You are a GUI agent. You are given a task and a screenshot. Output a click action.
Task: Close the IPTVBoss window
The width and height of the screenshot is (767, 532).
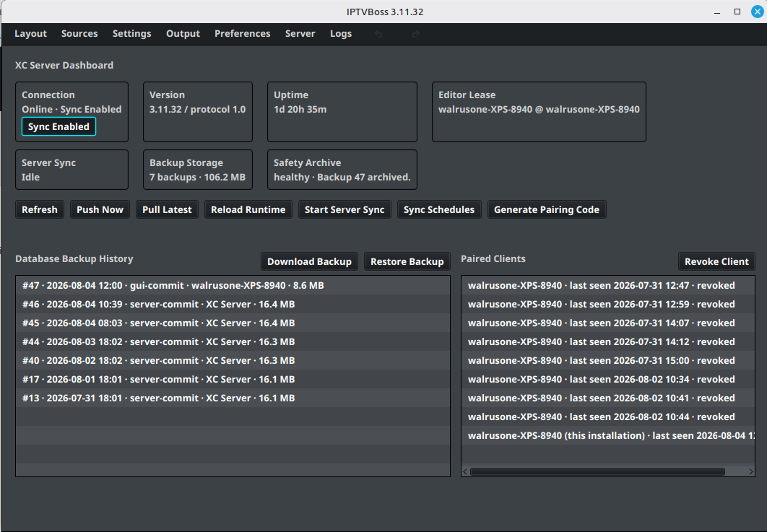pyautogui.click(x=757, y=12)
